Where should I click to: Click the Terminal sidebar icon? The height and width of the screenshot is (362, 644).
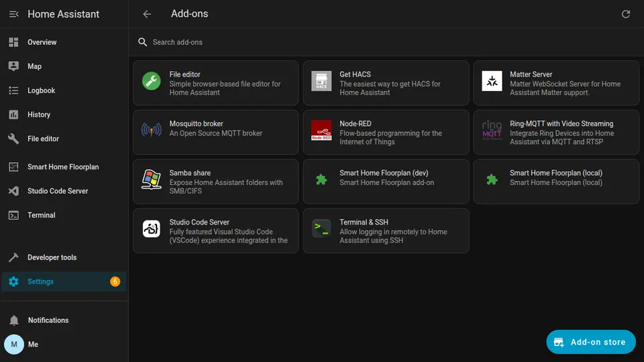click(13, 215)
